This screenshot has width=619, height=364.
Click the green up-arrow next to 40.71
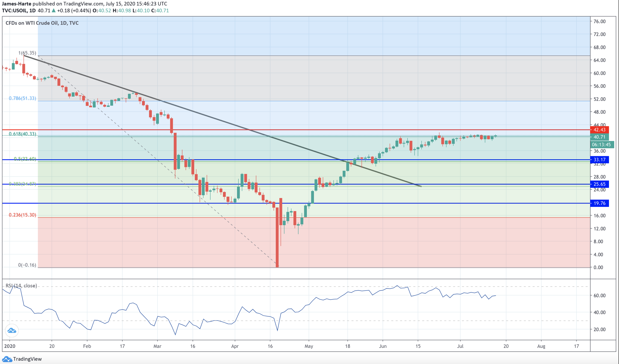(54, 11)
